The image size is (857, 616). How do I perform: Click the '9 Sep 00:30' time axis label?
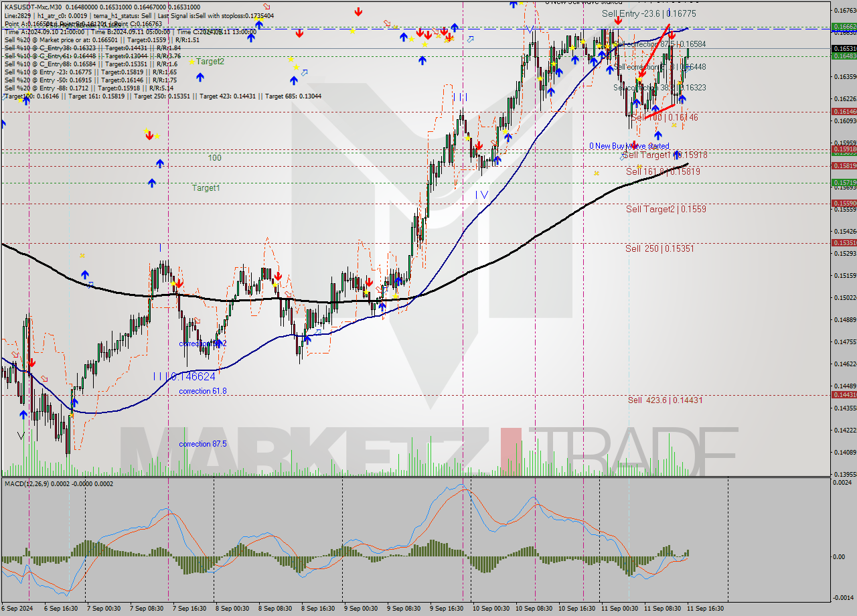361,609
